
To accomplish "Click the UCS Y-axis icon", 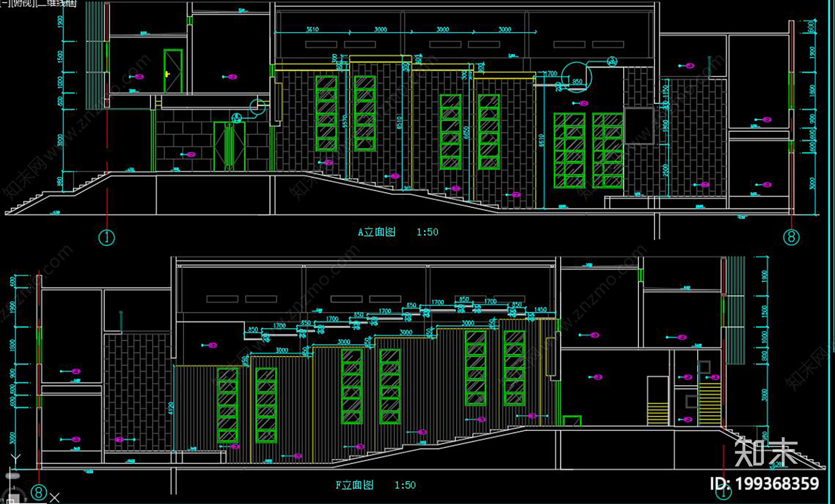I will (16, 459).
